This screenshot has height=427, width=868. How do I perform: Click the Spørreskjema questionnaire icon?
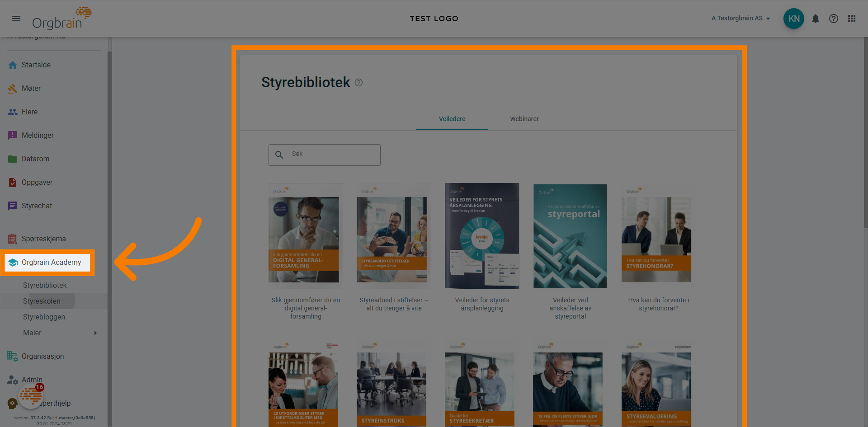[13, 238]
